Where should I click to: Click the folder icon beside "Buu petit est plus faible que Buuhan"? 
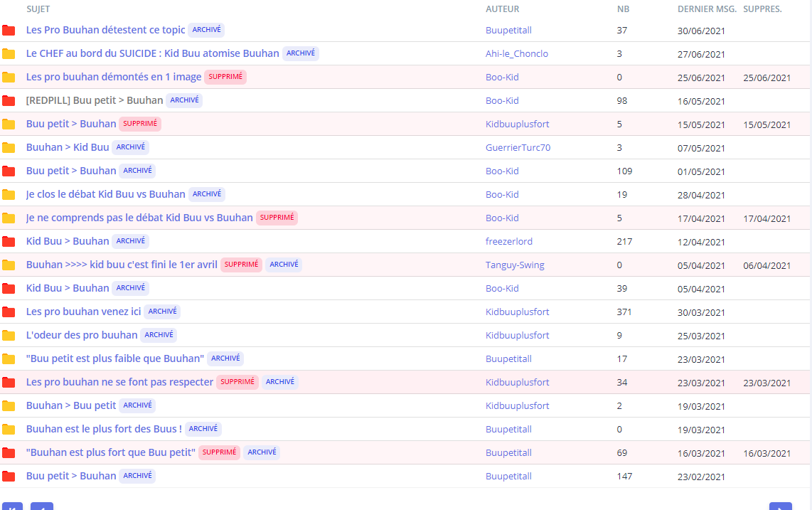click(9, 358)
